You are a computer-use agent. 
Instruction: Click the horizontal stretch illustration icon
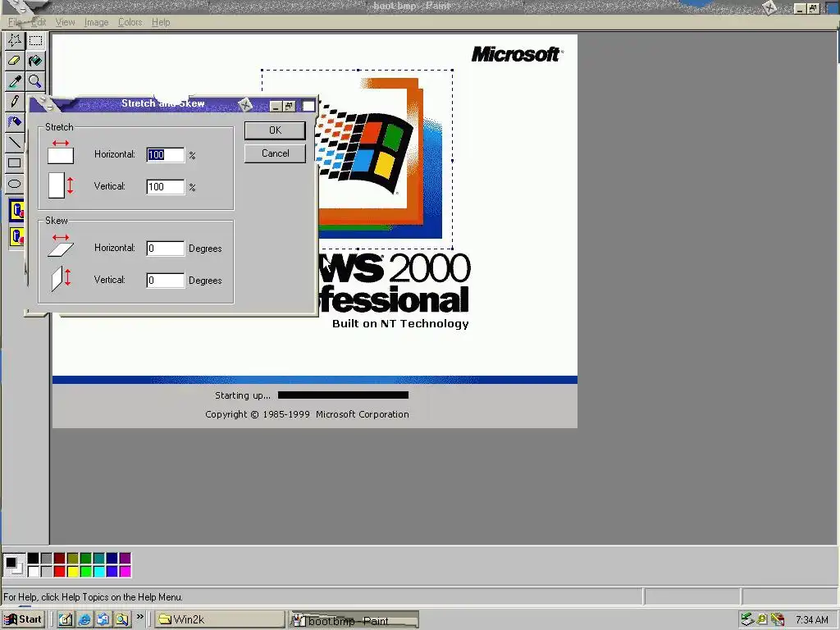click(x=61, y=152)
